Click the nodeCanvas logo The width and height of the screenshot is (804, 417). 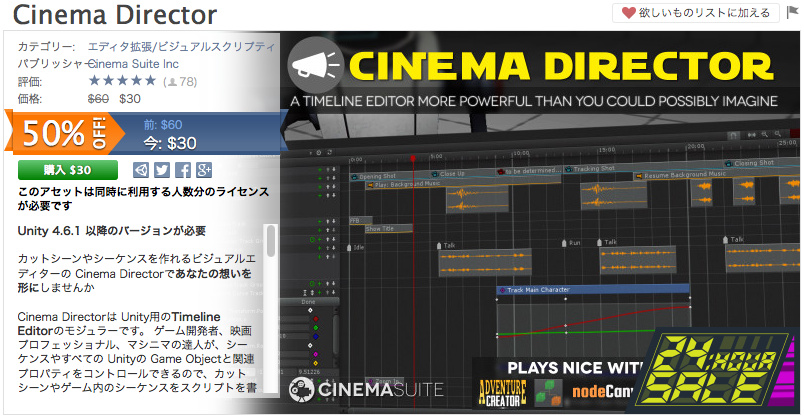point(601,392)
